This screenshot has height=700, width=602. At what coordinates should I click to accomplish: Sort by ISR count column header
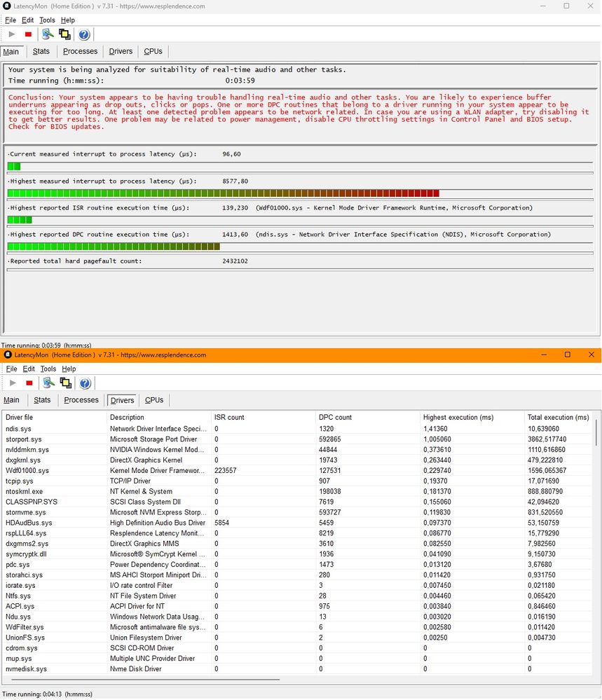point(263,418)
